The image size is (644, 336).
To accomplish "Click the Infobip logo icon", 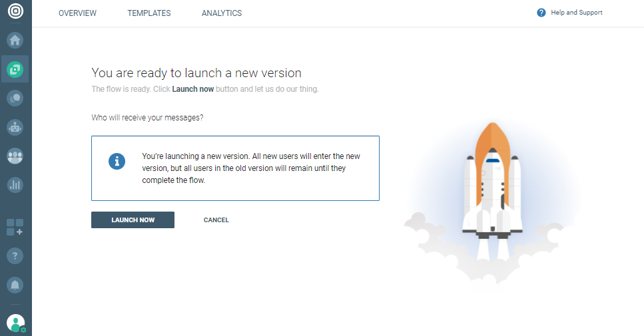I will [15, 11].
